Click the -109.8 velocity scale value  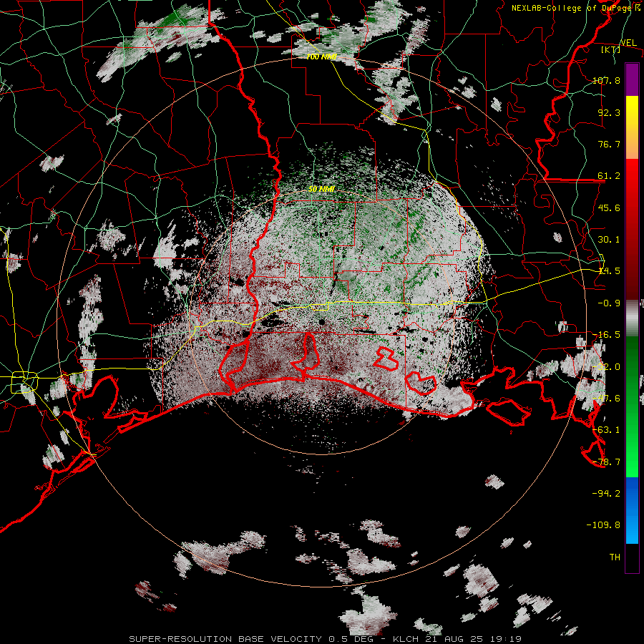(603, 525)
